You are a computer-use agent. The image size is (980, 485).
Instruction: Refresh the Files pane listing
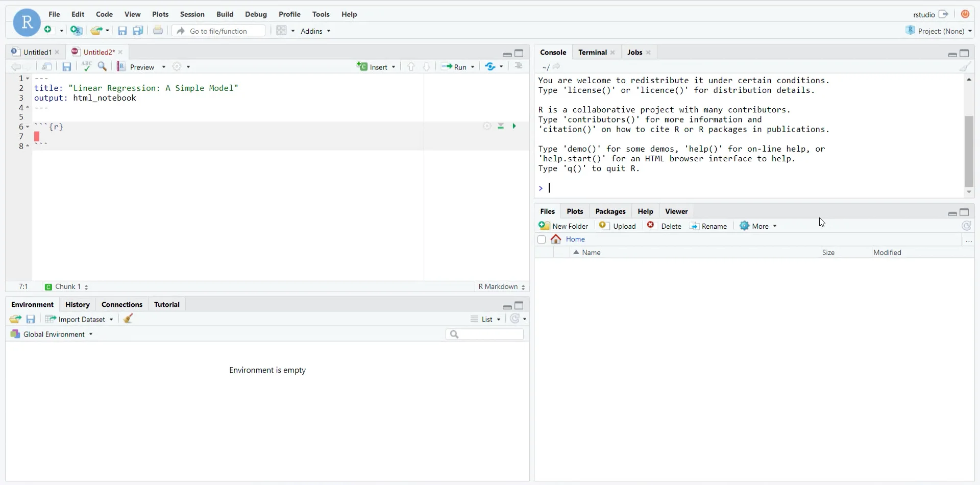[x=966, y=226]
